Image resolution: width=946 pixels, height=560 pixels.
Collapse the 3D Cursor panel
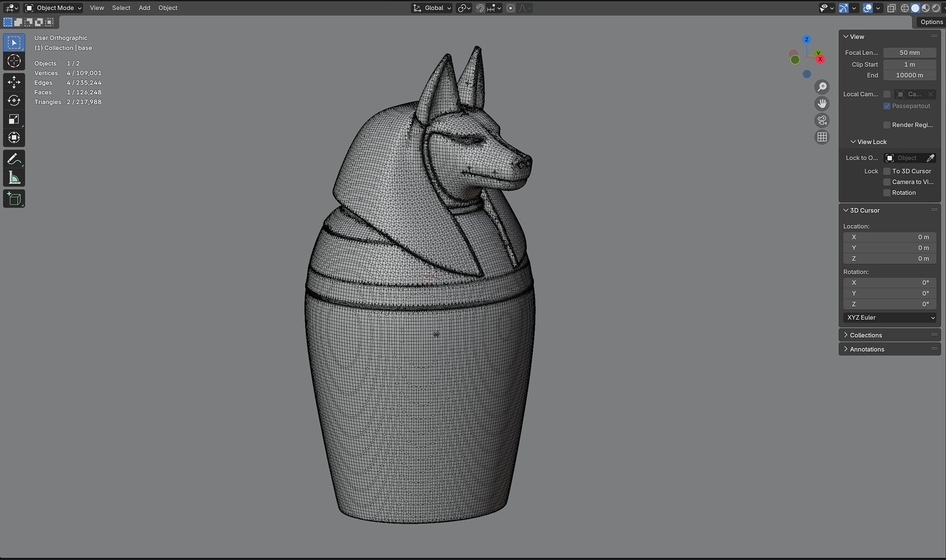(x=865, y=211)
